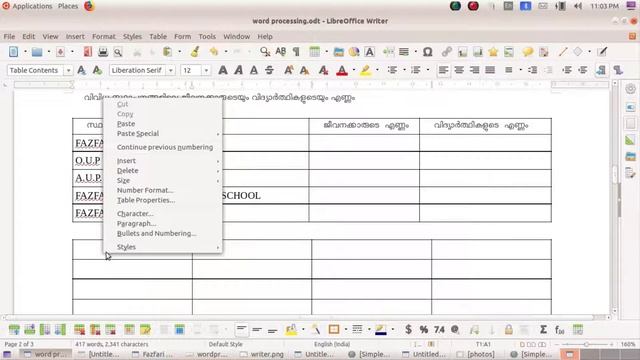Toggle Strikethrough formatting
The height and width of the screenshot is (360, 640).
[269, 70]
